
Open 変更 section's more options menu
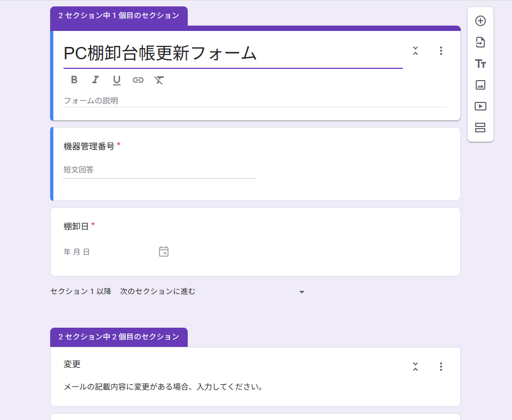click(441, 367)
